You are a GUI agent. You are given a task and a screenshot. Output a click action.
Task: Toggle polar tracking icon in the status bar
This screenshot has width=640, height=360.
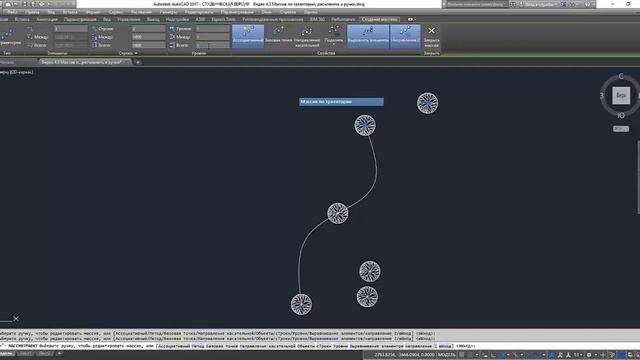502,355
